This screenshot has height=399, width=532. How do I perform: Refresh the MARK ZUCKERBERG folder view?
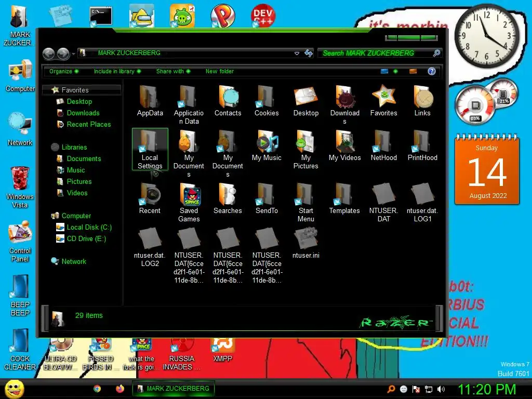click(309, 54)
